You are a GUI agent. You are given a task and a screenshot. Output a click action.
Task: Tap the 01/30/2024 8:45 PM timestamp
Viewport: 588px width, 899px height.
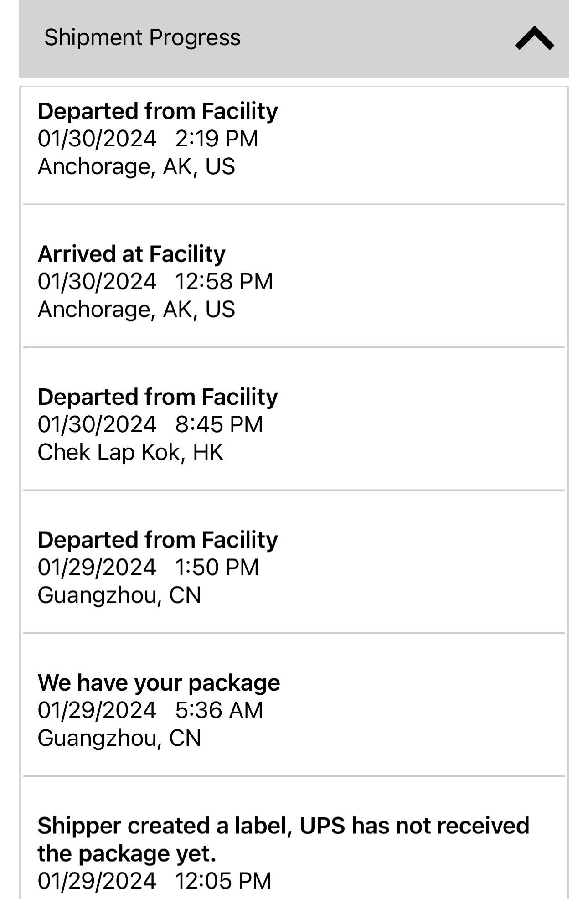pyautogui.click(x=150, y=424)
